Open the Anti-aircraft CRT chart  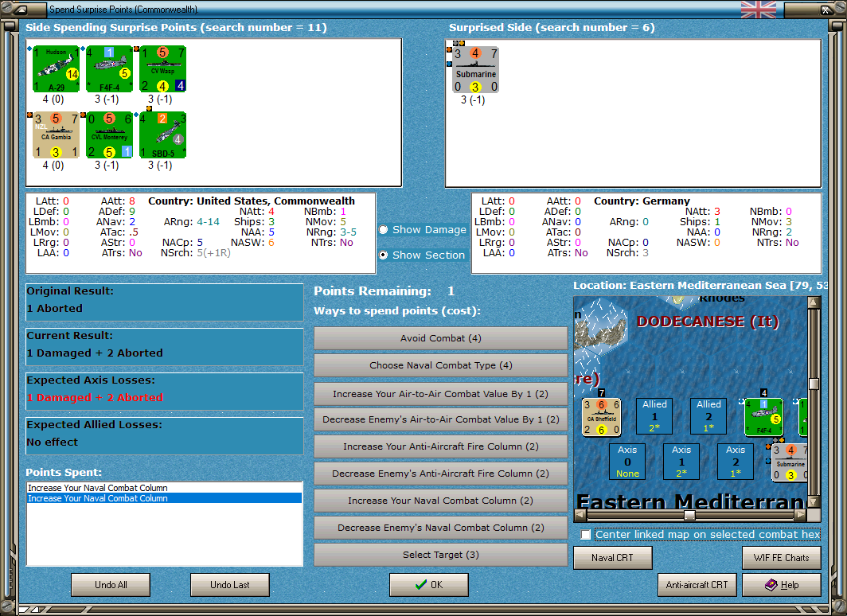[x=697, y=585]
